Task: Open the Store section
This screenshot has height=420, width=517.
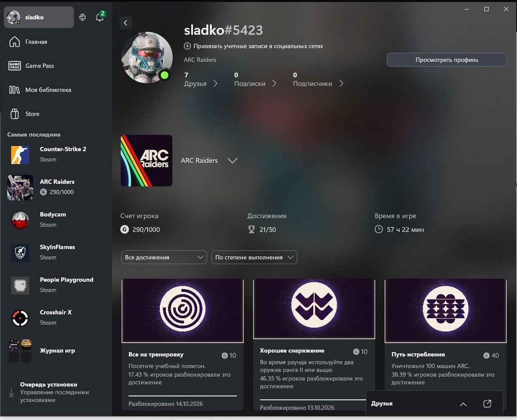Action: tap(56, 114)
